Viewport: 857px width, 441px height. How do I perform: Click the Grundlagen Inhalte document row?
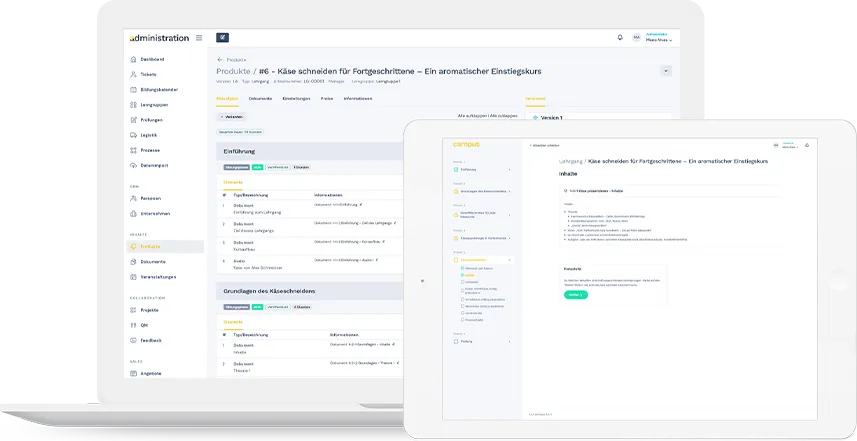[x=311, y=349]
